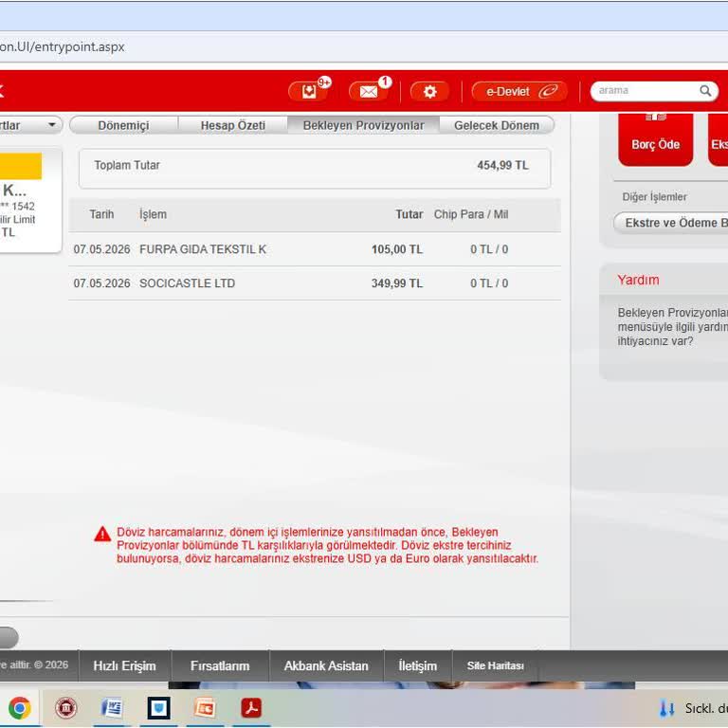Click the e-Devlet button
The image size is (728, 728).
click(x=519, y=91)
